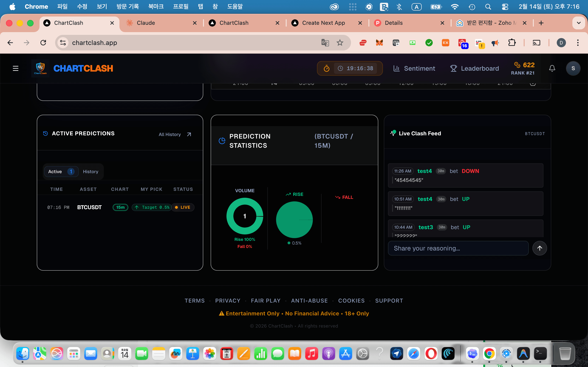Toggle the bookmark star in address bar
588x367 pixels.
[x=340, y=42]
